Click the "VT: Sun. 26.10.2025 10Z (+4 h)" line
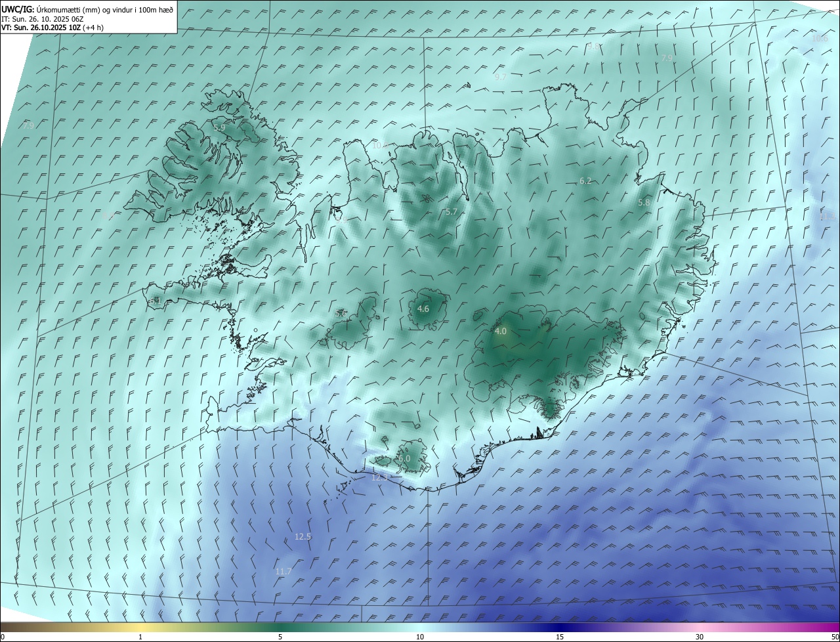The width and height of the screenshot is (840, 642). (x=52, y=28)
